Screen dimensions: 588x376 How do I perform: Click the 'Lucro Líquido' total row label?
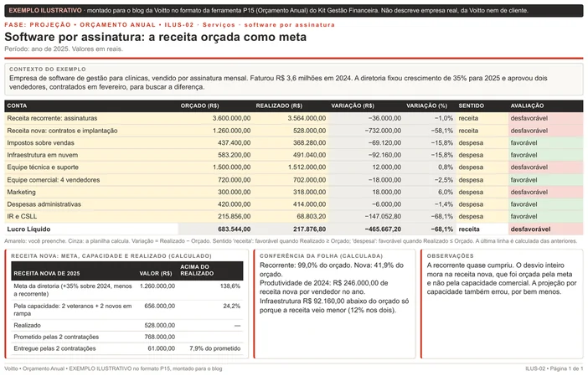point(28,229)
